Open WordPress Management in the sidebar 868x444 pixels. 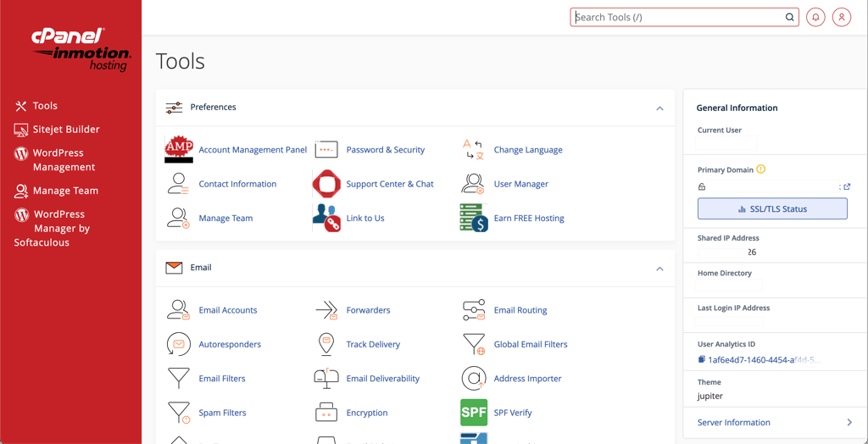pos(55,160)
